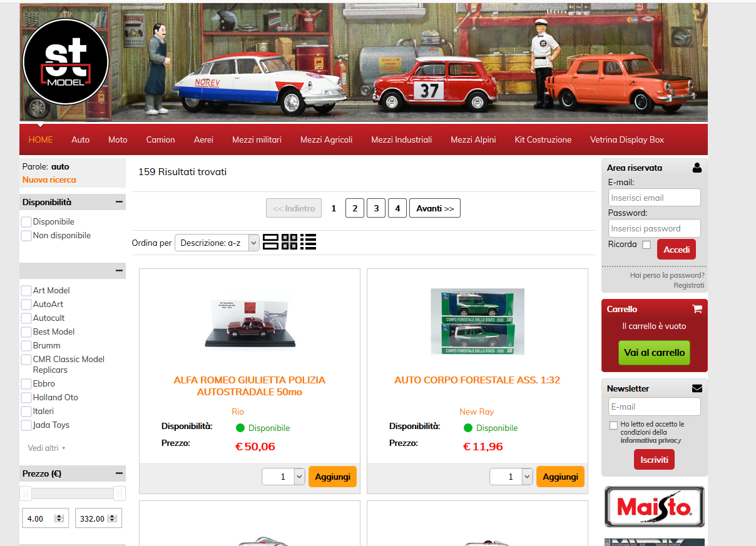Click the Registrati link
The height and width of the screenshot is (546, 756).
point(689,285)
